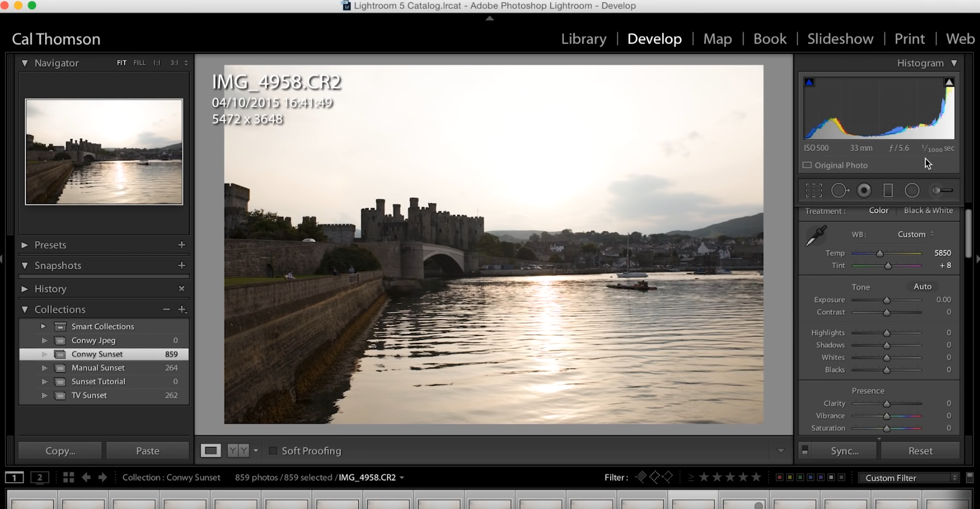This screenshot has width=980, height=509.
Task: Toggle shadow clipping indicator in histogram
Action: click(x=809, y=82)
